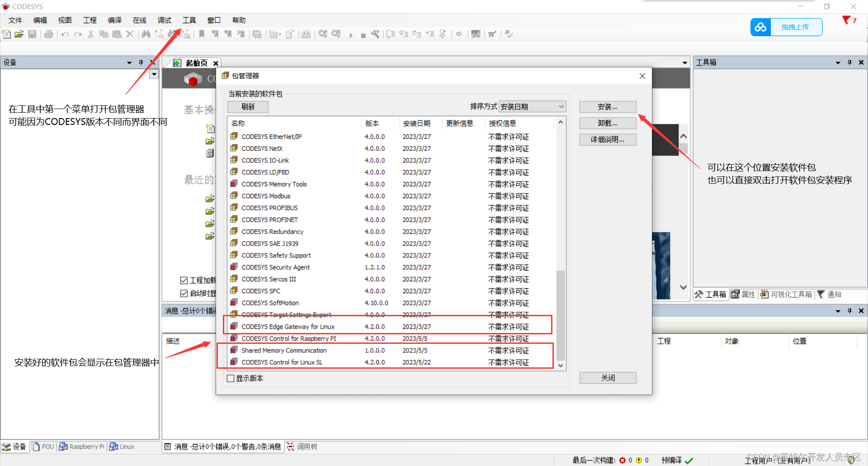Click the wrench build toolbar icon
Viewport: 868px width, 466px height.
point(375,34)
